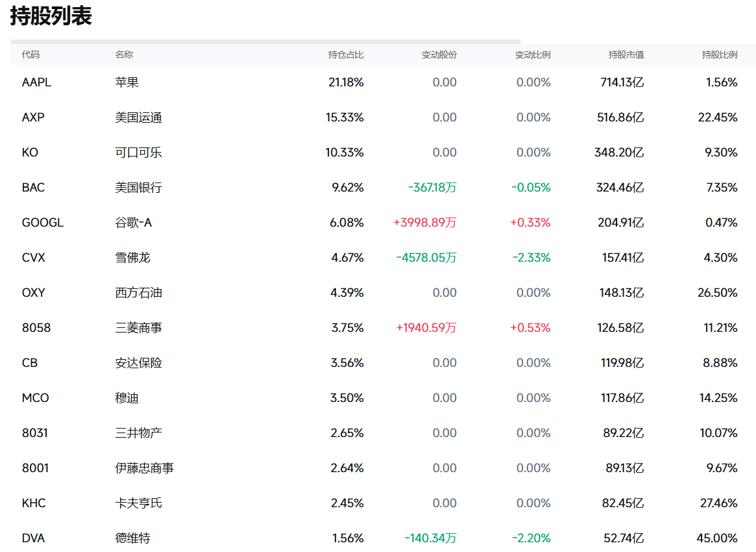Open the 苹果 stock name
This screenshot has height=552, width=756.
click(127, 82)
